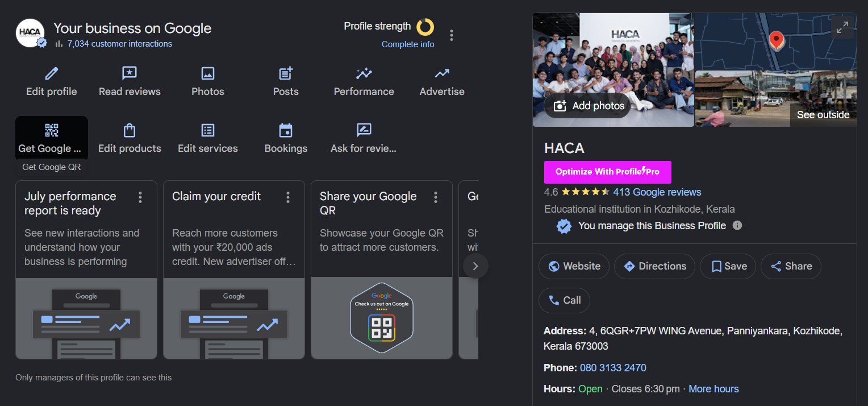Open the Photos icon

coord(208,73)
